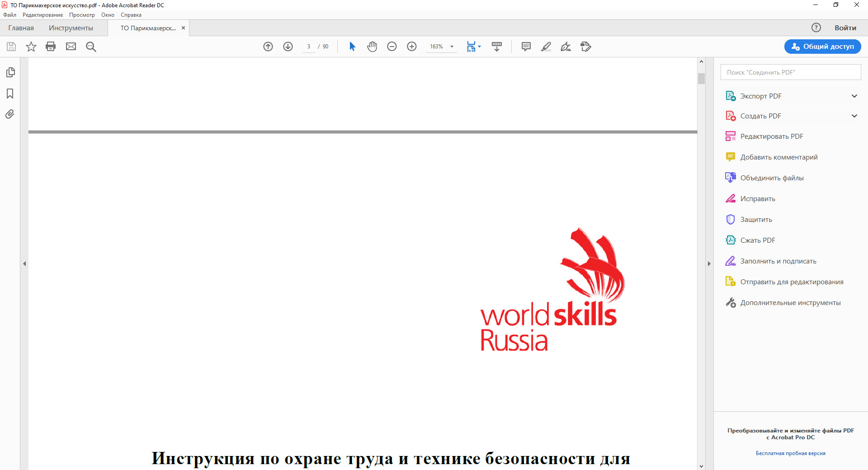Viewport: 868px width, 470px height.
Task: Zoom out with the minus icon
Action: [392, 47]
